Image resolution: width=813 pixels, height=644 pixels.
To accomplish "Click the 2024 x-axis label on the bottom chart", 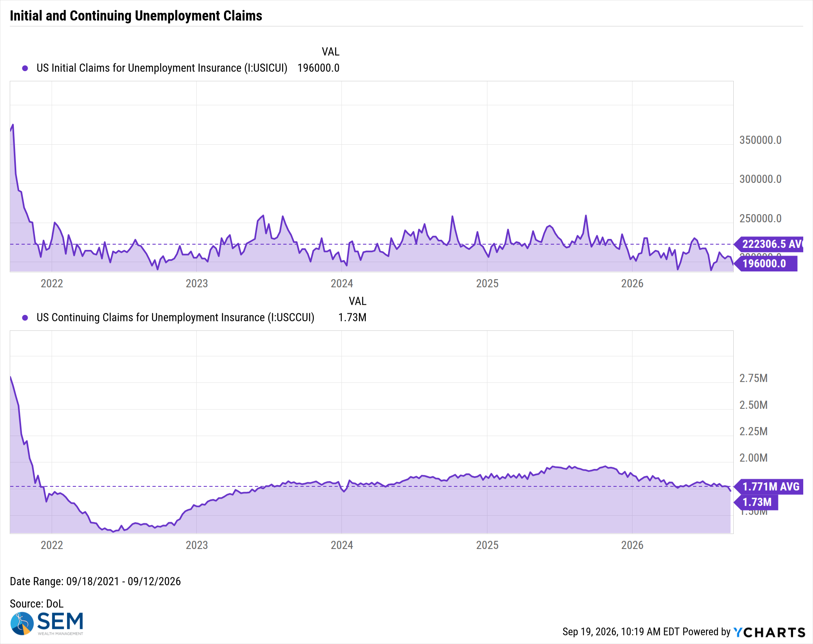I will (x=342, y=545).
